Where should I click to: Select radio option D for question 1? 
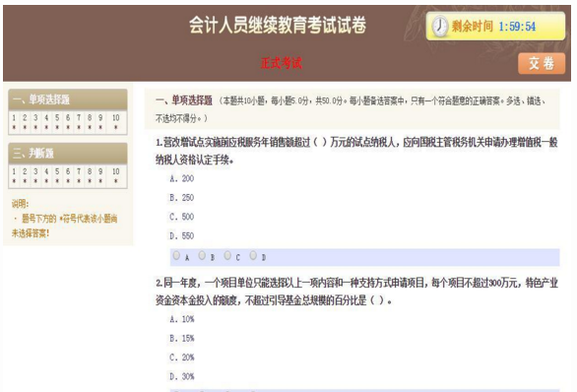tap(253, 255)
